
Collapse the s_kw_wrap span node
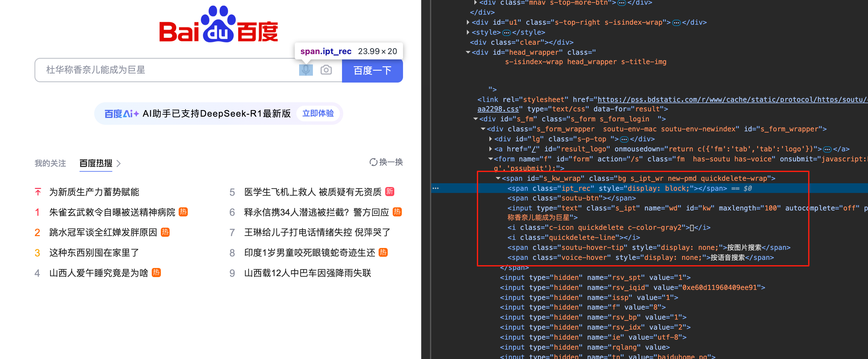498,179
